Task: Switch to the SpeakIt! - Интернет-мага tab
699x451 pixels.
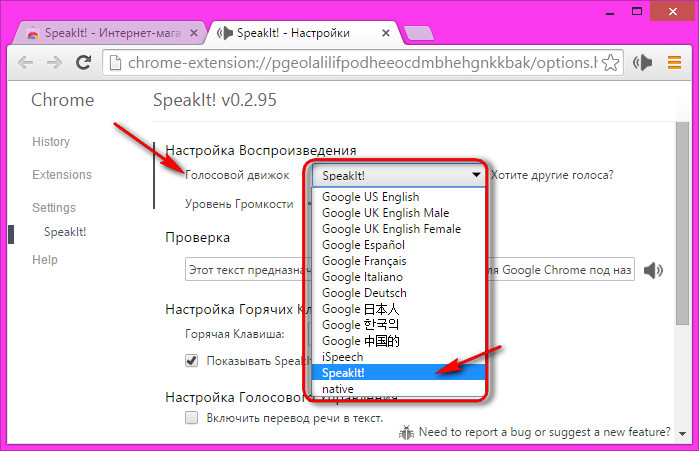Action: pyautogui.click(x=111, y=33)
